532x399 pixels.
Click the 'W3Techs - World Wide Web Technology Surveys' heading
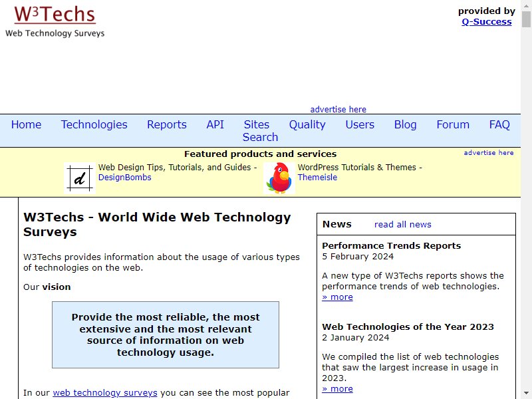click(x=157, y=224)
